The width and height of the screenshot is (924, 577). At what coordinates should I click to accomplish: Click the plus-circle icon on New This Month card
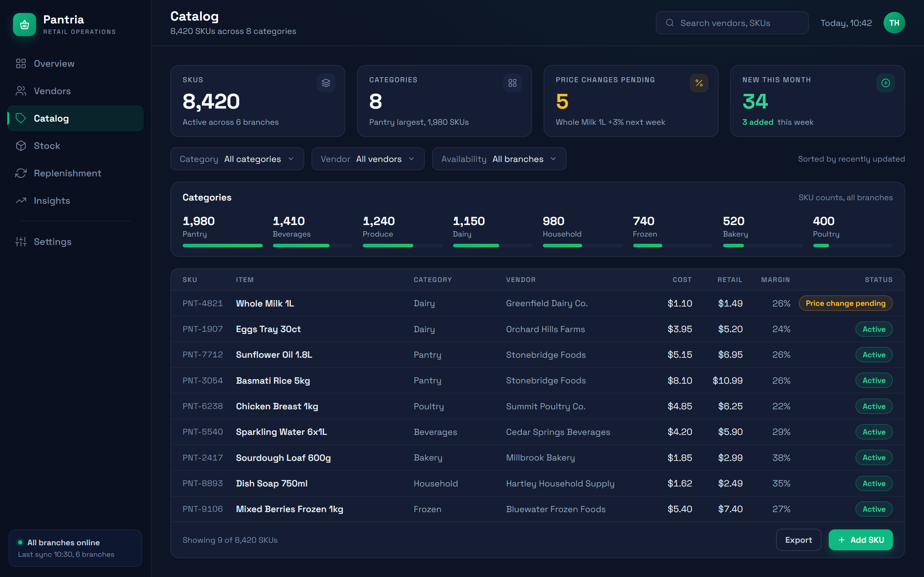[x=886, y=83]
